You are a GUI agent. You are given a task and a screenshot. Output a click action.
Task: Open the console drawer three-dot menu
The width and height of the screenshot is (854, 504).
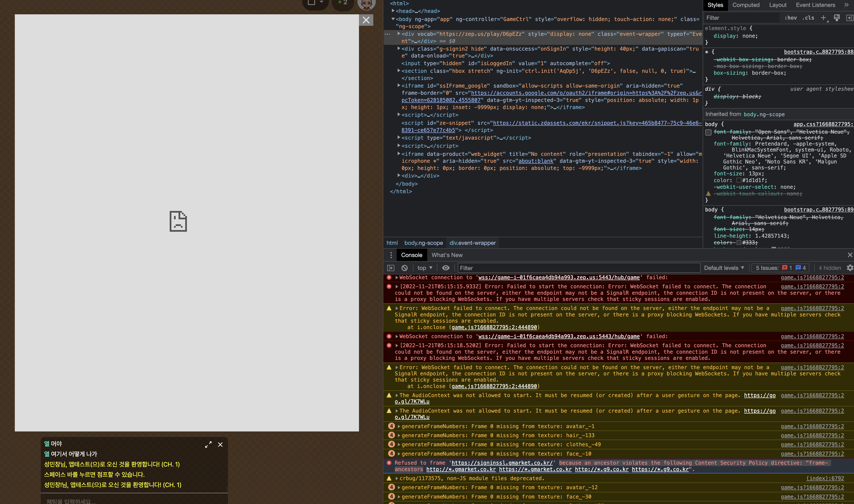click(391, 255)
